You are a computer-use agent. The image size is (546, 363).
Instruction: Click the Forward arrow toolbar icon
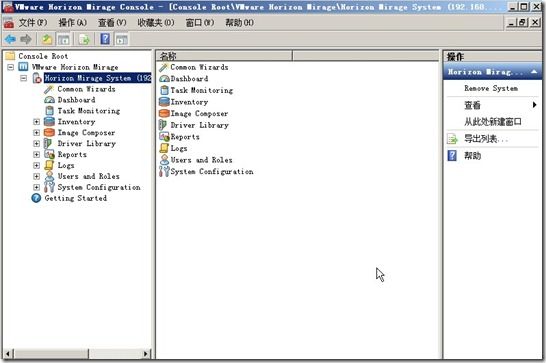tap(26, 39)
